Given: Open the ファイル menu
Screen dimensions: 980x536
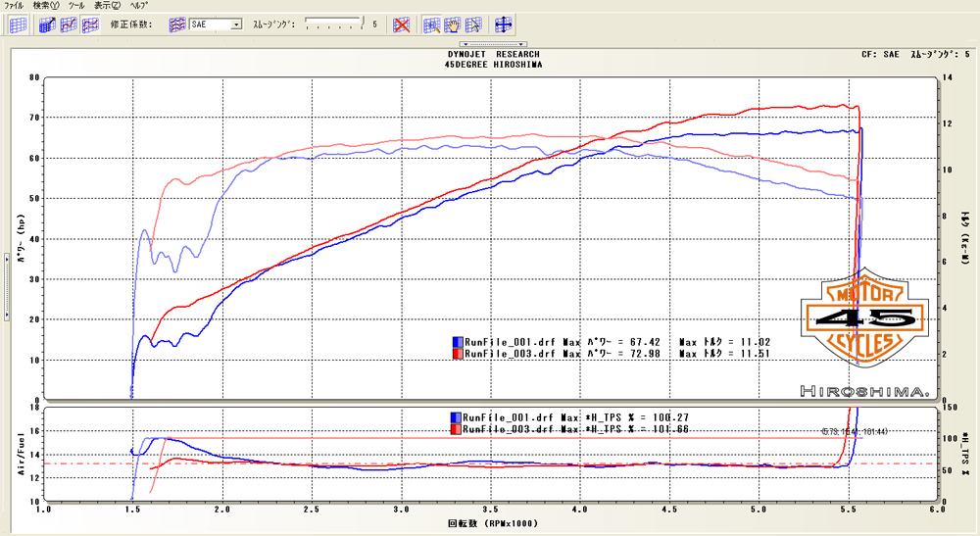Looking at the screenshot, I should (x=14, y=6).
